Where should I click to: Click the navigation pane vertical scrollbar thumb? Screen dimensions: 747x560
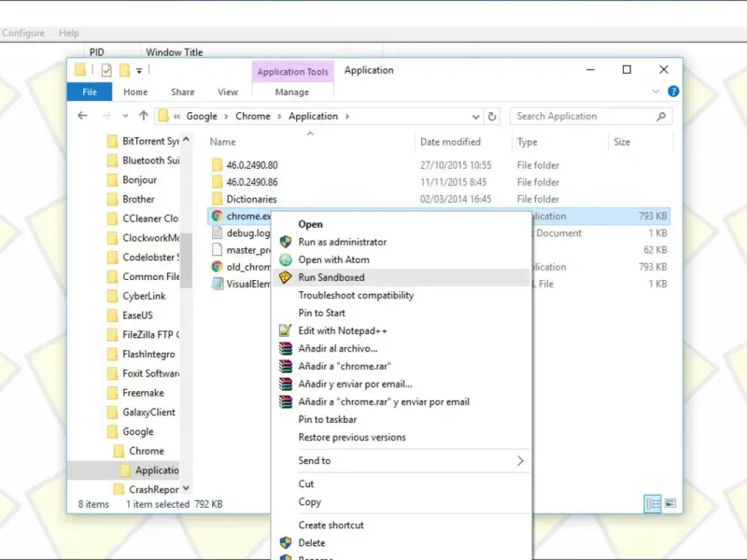[186, 260]
